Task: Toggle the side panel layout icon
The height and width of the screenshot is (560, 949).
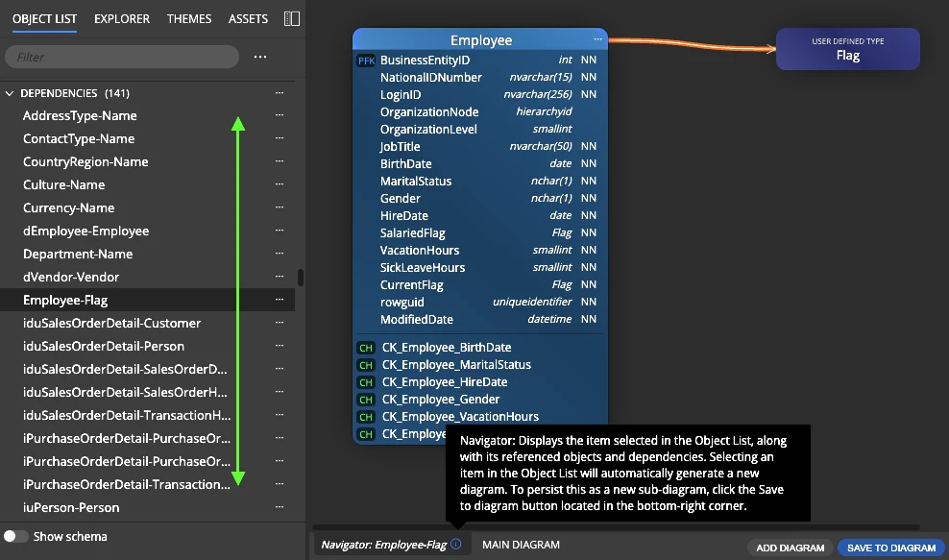Action: 292,19
